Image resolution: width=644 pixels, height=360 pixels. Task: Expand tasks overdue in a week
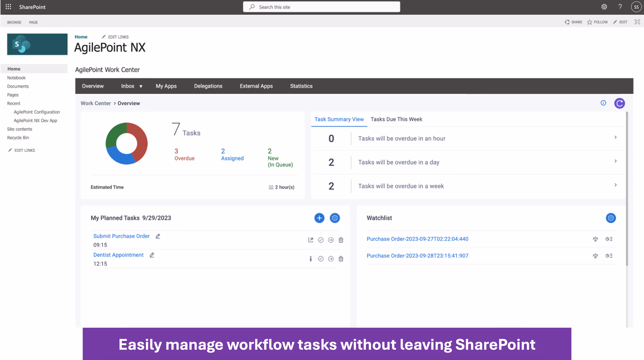(615, 185)
